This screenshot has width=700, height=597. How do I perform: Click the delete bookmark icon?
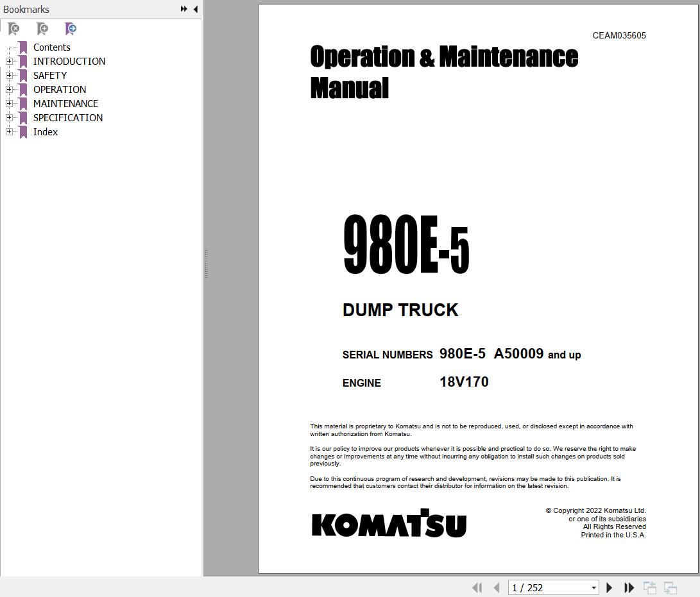tap(14, 29)
